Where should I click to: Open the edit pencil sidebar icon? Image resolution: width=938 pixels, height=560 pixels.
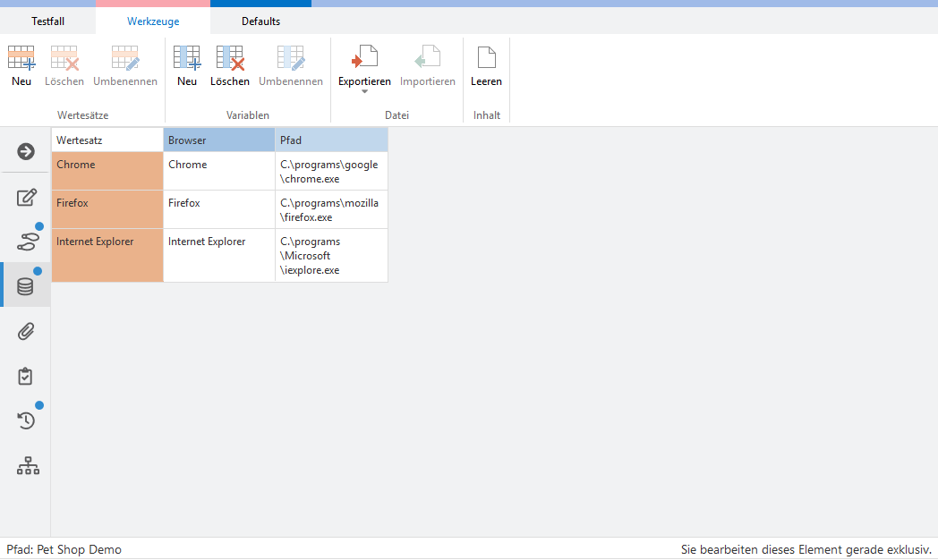point(26,197)
